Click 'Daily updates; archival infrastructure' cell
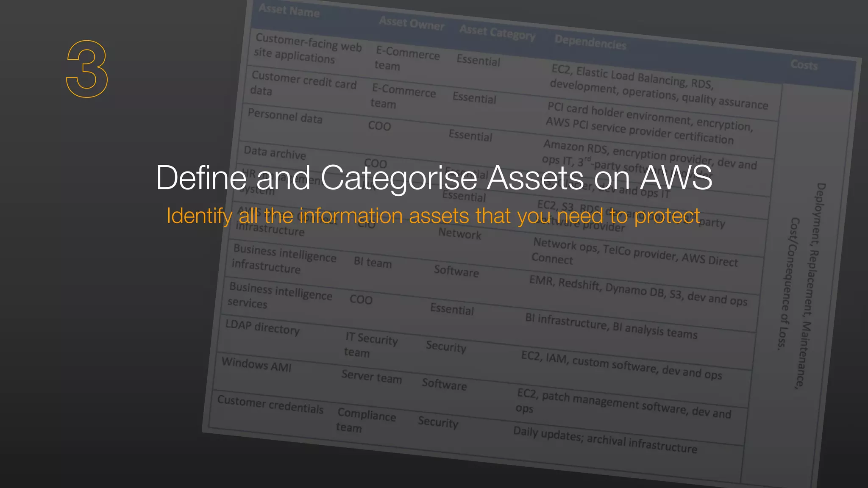This screenshot has height=488, width=868. point(605,440)
